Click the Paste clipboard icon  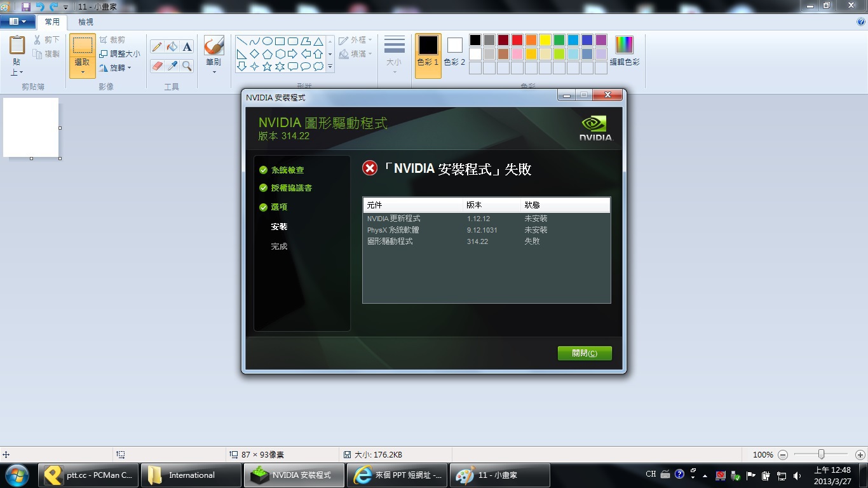pyautogui.click(x=17, y=45)
